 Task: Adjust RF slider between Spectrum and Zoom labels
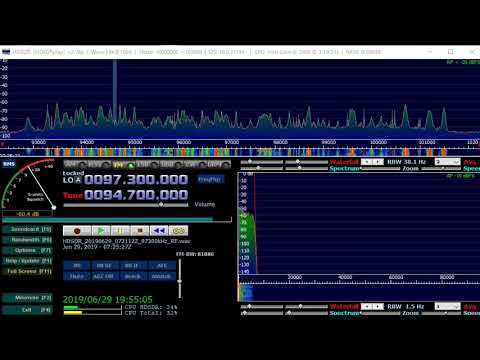[381, 169]
